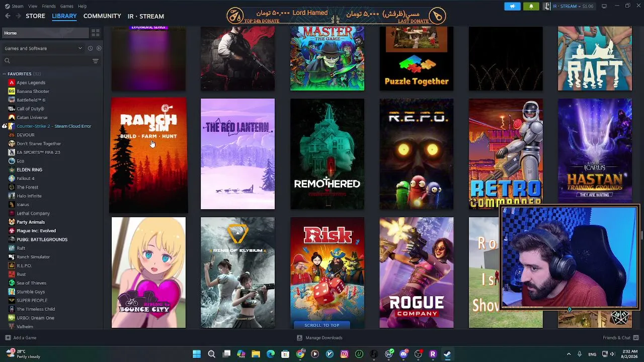Select DEVOUR in the sidebar
644x362 pixels.
click(25, 135)
